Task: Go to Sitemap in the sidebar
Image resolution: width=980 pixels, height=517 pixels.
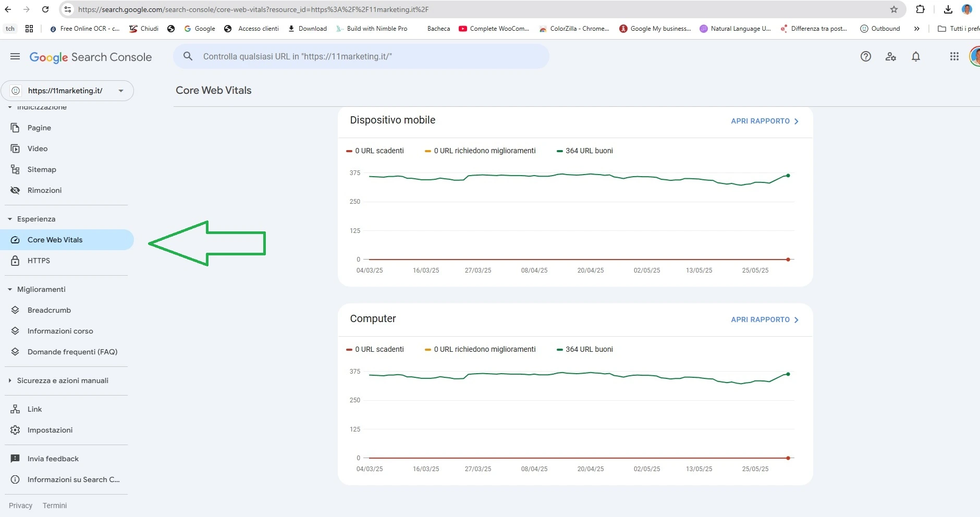Action: pos(41,169)
